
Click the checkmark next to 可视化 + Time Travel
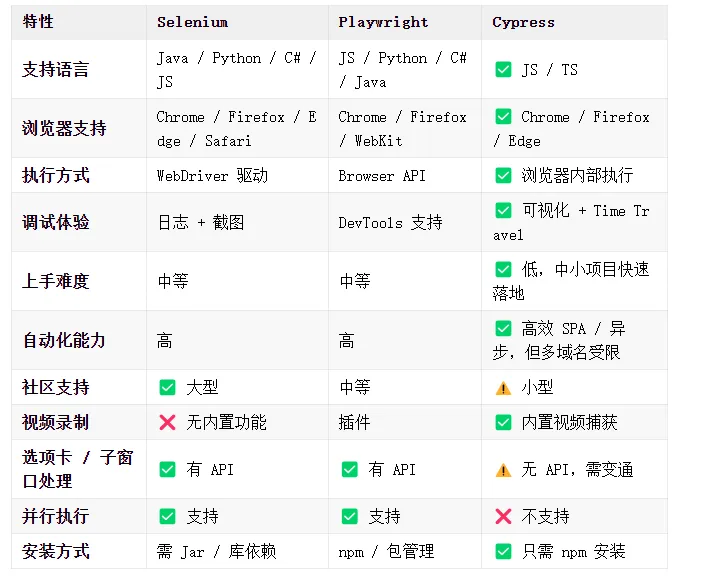(503, 211)
